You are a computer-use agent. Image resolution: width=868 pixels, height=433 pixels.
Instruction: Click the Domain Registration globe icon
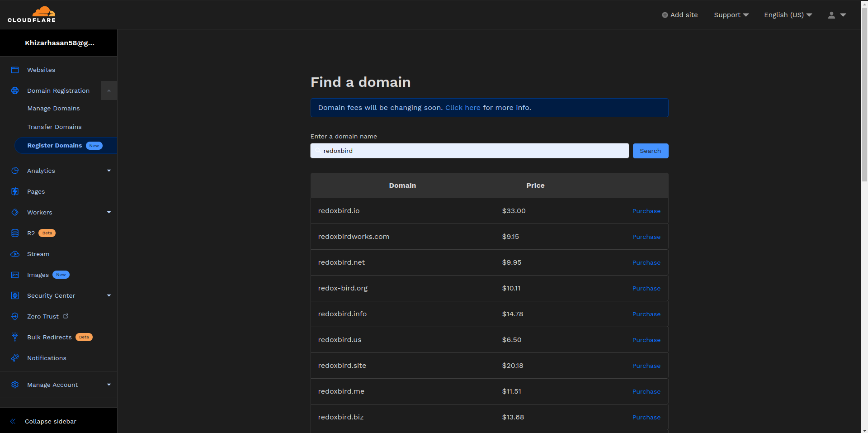click(15, 90)
